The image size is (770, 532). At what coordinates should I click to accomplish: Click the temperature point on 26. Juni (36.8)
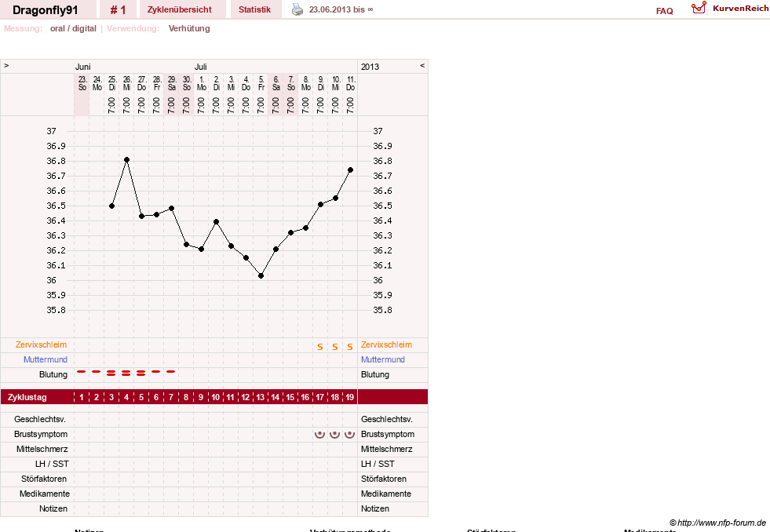[x=126, y=159]
